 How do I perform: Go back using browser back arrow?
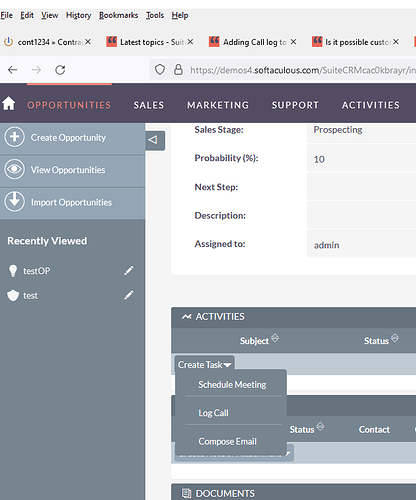coord(13,70)
